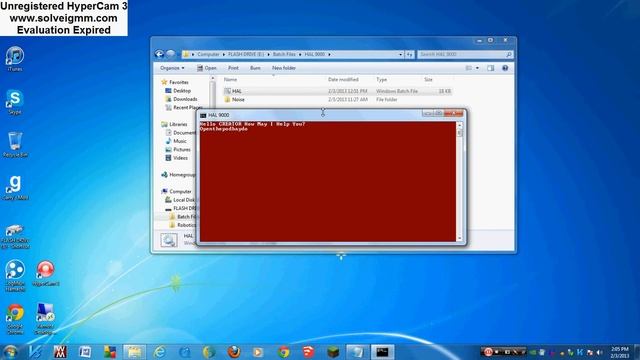The image size is (640, 360).
Task: Open the LogMeIn Hamachi desktop icon
Action: [x=15, y=276]
